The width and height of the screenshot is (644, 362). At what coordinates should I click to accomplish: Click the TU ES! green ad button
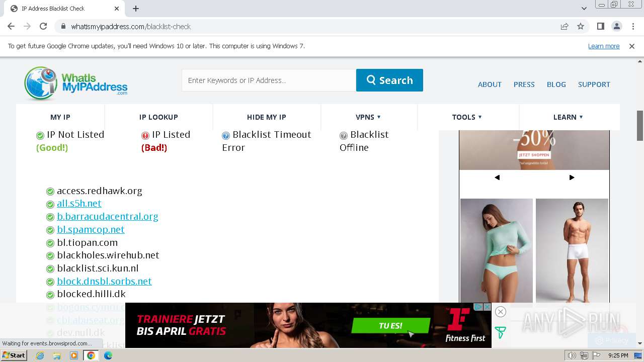(391, 326)
